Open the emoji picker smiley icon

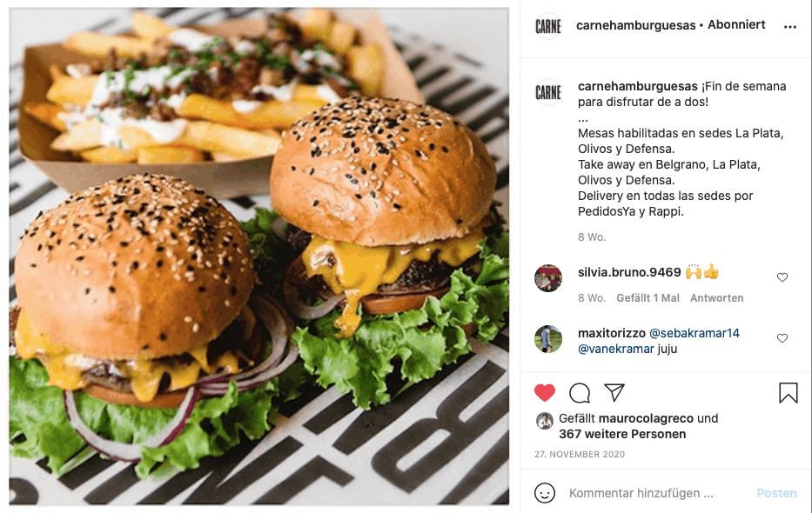[x=545, y=493]
